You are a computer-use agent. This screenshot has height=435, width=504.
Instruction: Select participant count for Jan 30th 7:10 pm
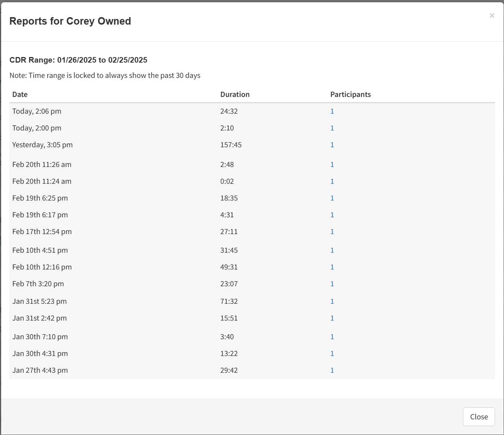pyautogui.click(x=332, y=337)
